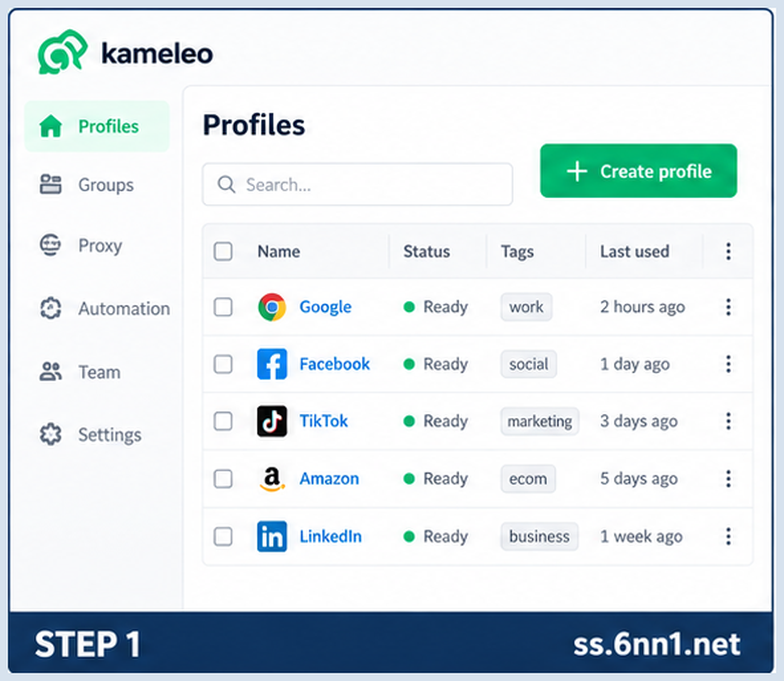784x681 pixels.
Task: Open three-dot menu for Amazon row
Action: pyautogui.click(x=728, y=479)
